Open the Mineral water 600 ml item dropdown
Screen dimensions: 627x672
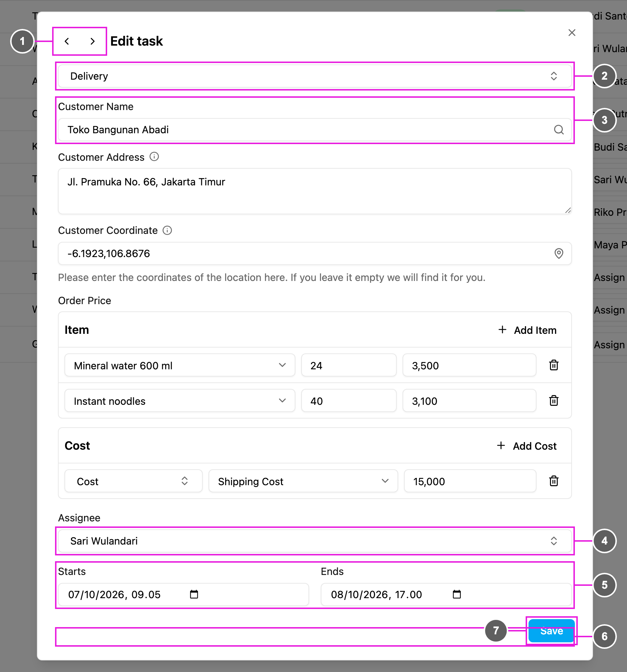(x=180, y=365)
